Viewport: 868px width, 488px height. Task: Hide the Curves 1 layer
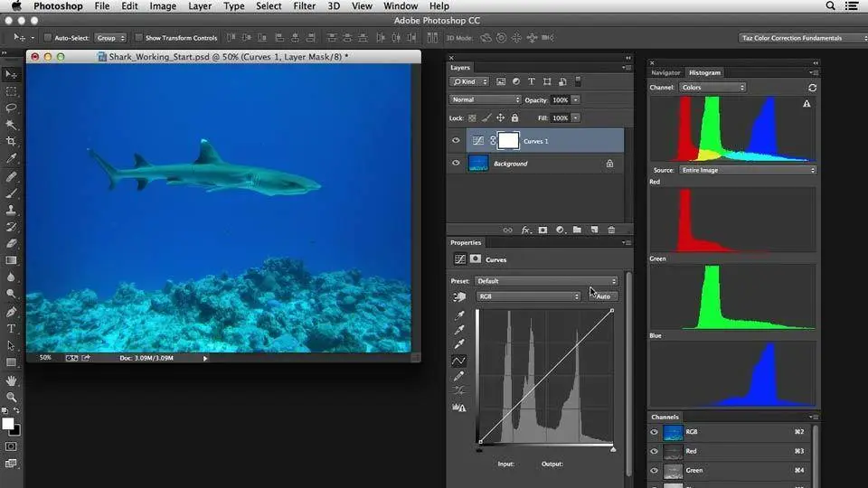point(456,141)
